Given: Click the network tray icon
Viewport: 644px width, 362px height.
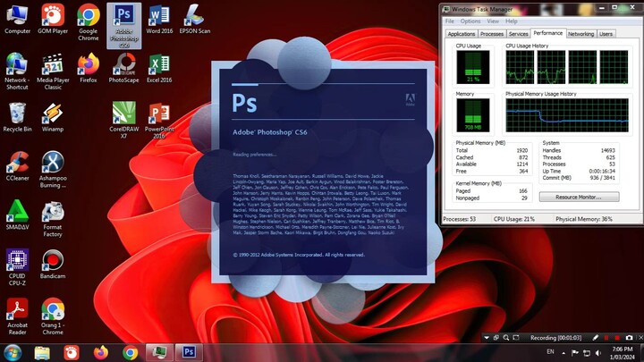Looking at the screenshot, I should [587, 353].
